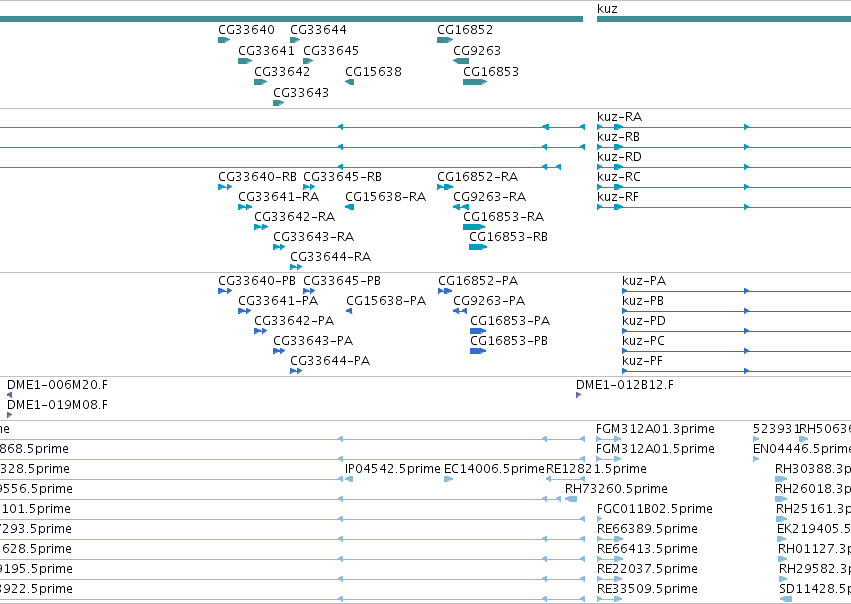851x604 pixels.
Task: Select transcript CG33640-RB glyph
Action: [225, 187]
